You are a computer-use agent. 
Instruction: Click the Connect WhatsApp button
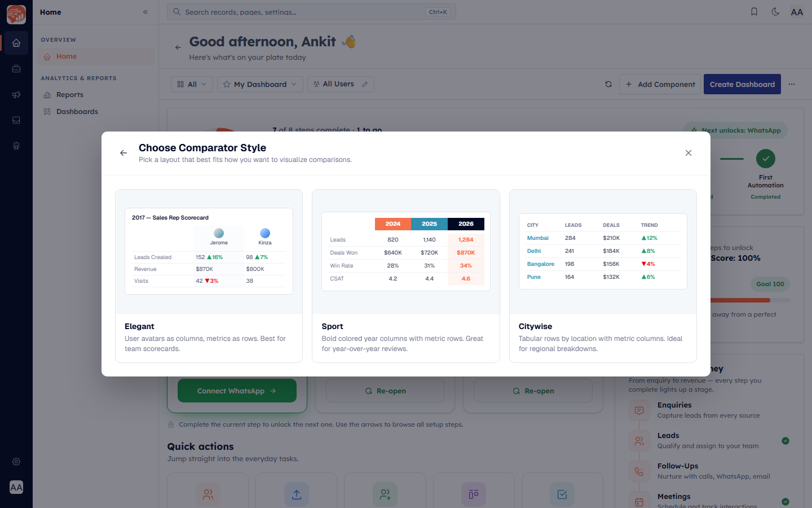click(x=237, y=391)
